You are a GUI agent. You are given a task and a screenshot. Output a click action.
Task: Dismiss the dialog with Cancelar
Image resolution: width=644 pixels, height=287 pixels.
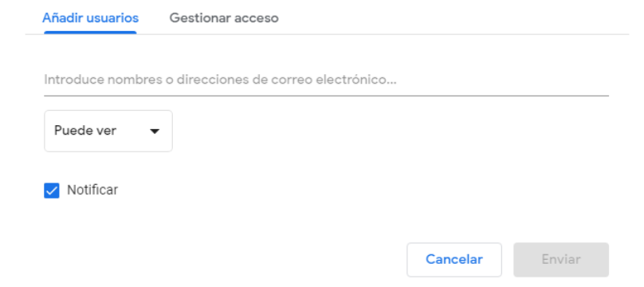pos(454,259)
